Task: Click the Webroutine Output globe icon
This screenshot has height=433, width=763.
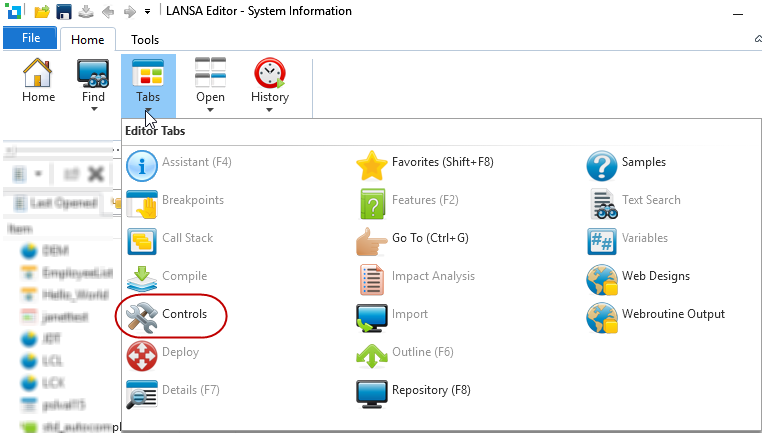Action: click(602, 317)
